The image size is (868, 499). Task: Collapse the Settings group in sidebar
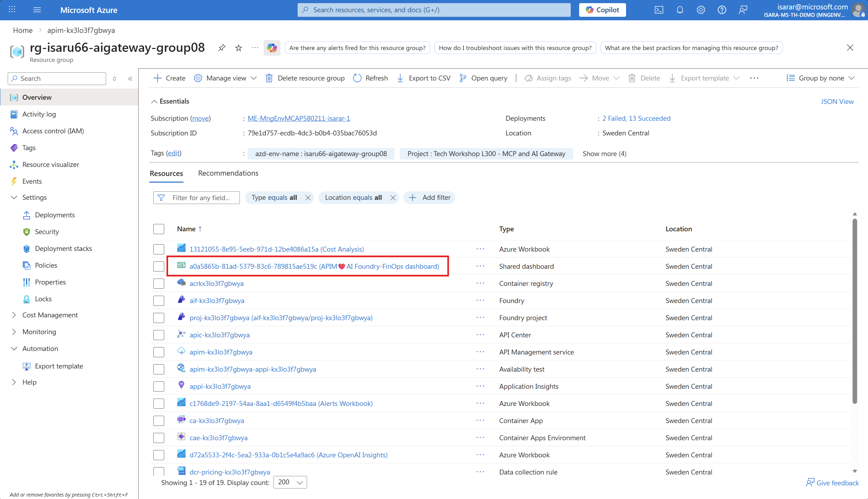click(14, 197)
